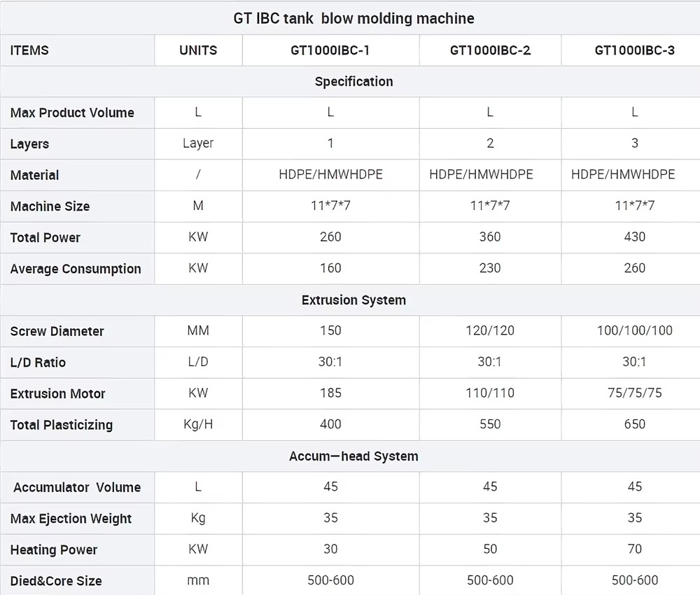Click the GT1000IBC-1 column header
700x595 pixels.
(330, 50)
